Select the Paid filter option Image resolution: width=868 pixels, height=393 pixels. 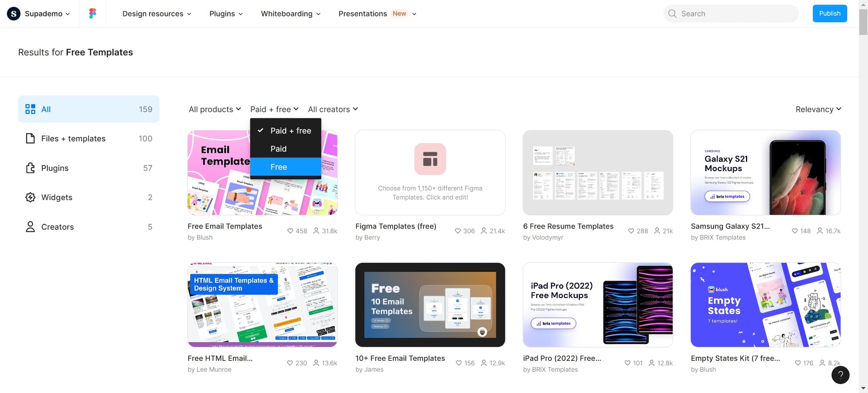coord(278,149)
